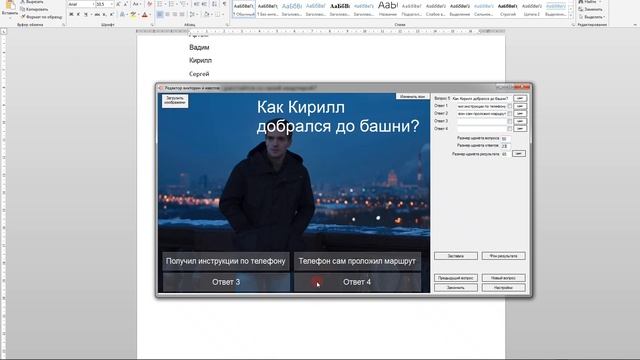Viewport: 640px width, 360px height.
Task: Increase paragraph indent icon
Action: coord(204,4)
